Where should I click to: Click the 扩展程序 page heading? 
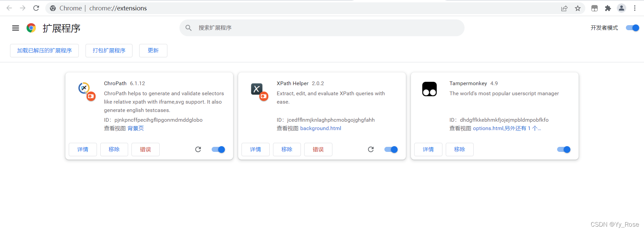click(61, 28)
